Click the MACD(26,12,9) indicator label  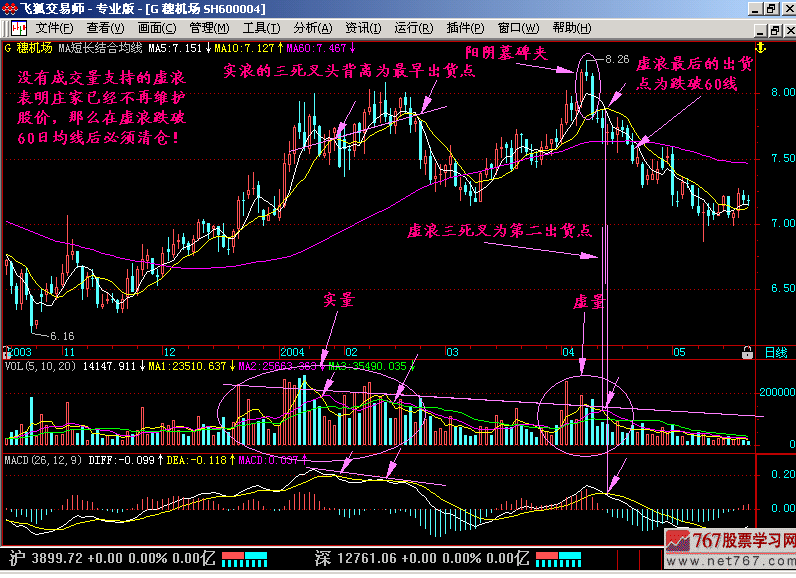pos(43,459)
